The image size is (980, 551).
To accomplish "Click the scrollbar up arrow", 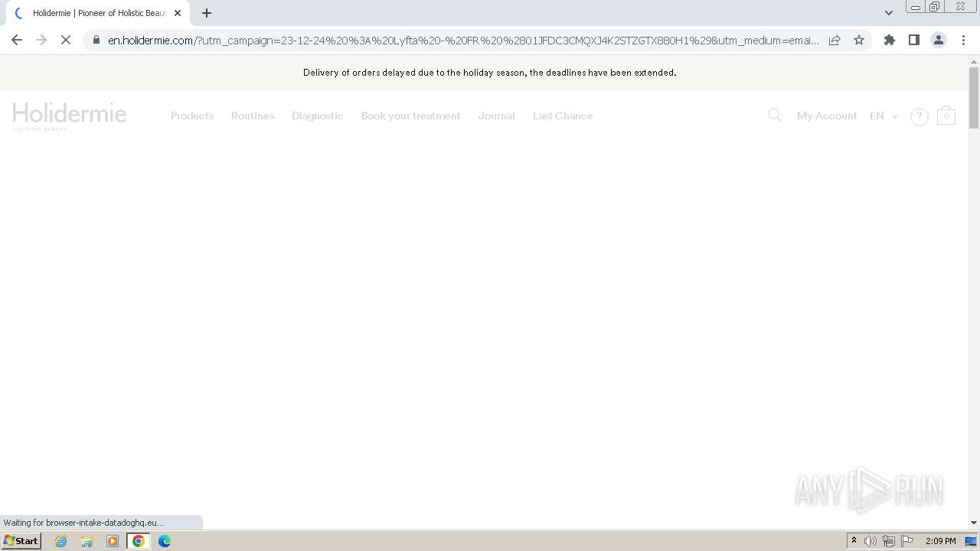I will 974,61.
